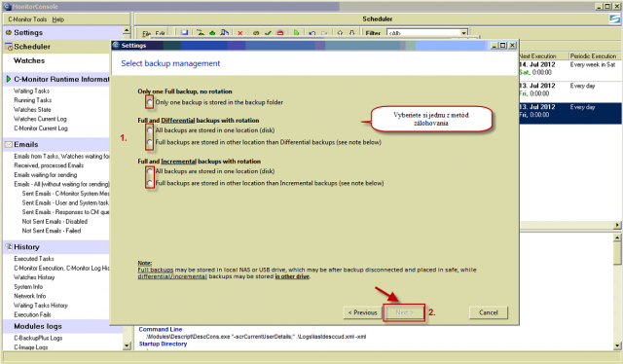Open the Help menu
623x364 pixels.
click(x=58, y=19)
